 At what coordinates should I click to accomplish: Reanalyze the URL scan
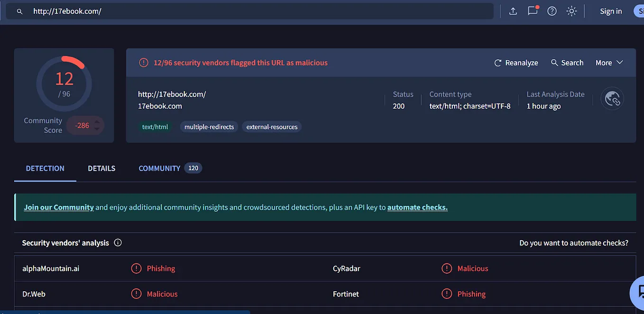tap(516, 62)
